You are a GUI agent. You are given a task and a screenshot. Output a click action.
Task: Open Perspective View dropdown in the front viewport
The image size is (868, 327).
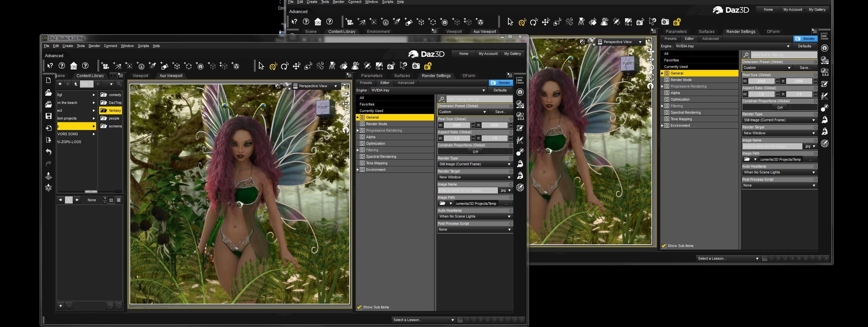click(315, 86)
